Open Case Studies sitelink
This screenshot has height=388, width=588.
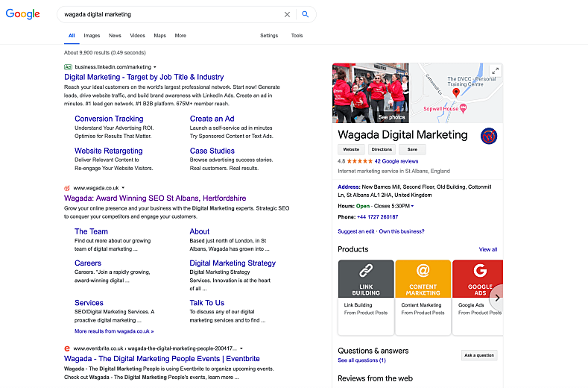pos(212,151)
